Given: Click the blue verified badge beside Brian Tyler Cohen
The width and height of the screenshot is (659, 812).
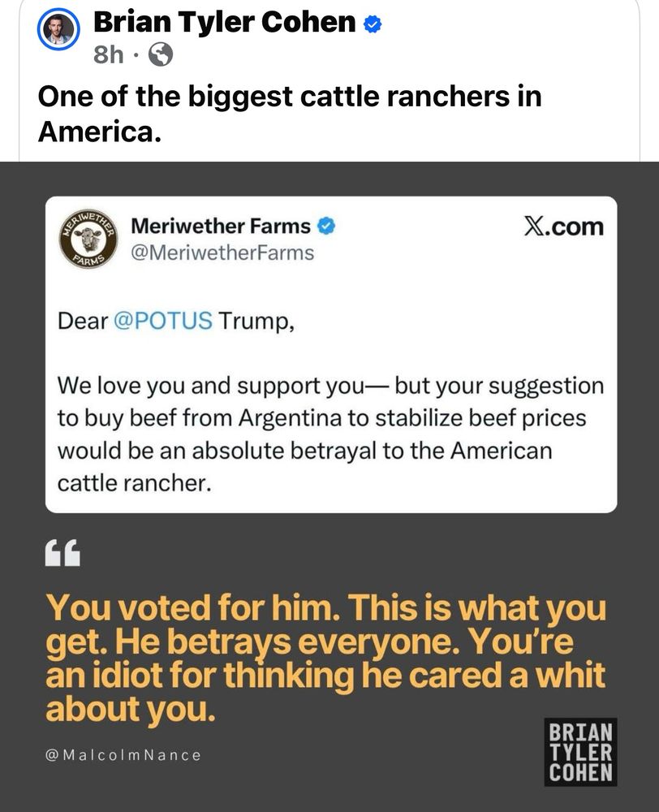Looking at the screenshot, I should point(373,24).
